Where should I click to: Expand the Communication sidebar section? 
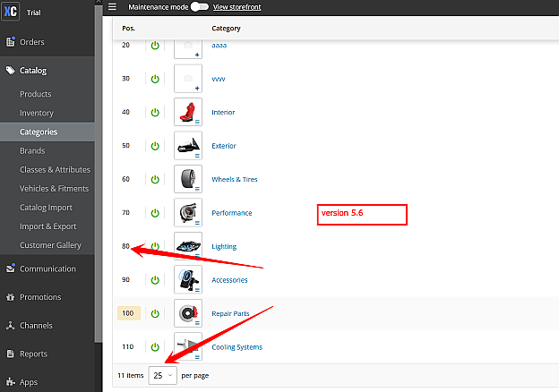tap(47, 268)
